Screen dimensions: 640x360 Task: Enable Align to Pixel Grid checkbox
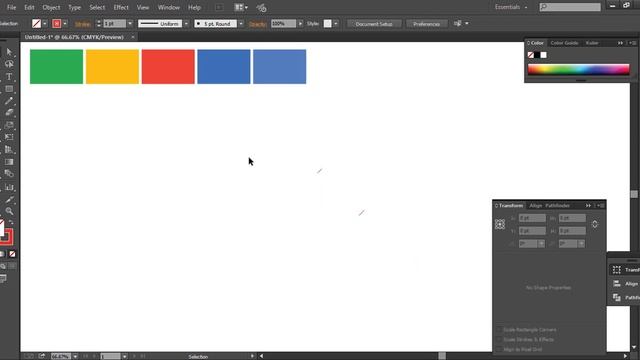click(x=499, y=349)
